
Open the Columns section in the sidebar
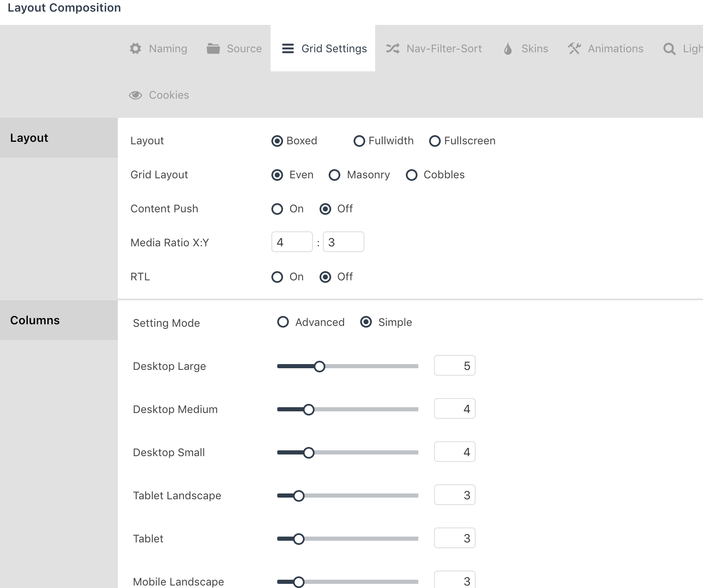[35, 320]
